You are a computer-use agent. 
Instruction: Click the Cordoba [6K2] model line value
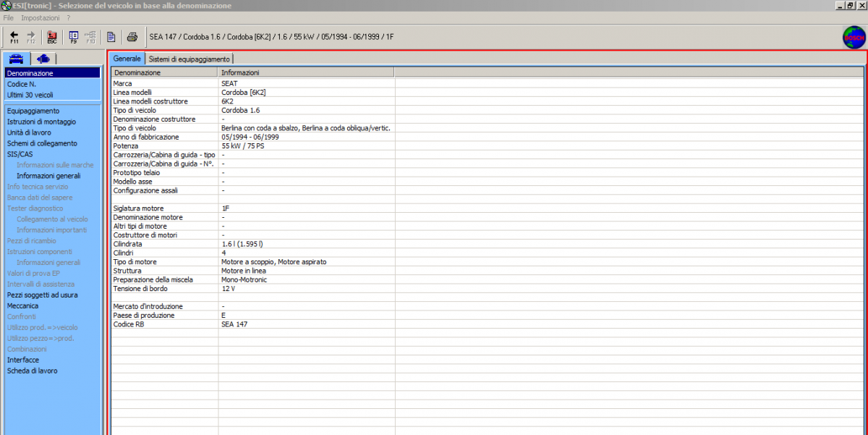244,93
